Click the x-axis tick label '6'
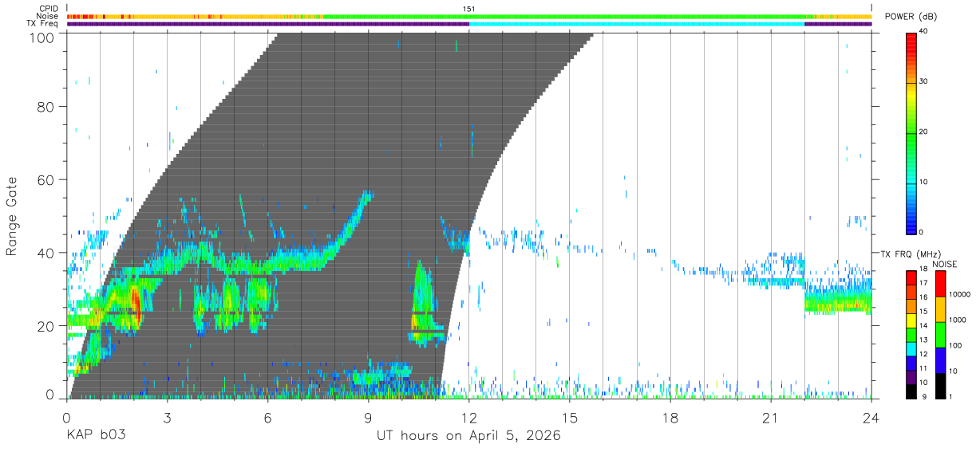Screen dimensions: 980x452 268,417
